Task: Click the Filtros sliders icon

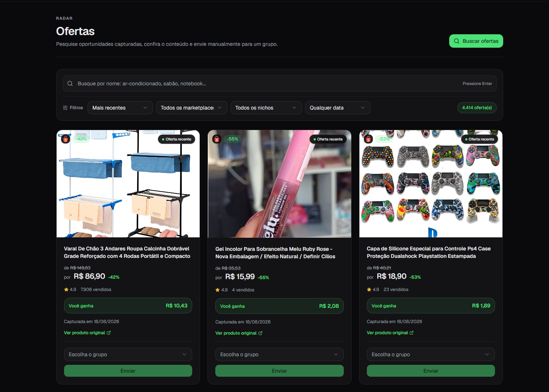Action: click(65, 108)
